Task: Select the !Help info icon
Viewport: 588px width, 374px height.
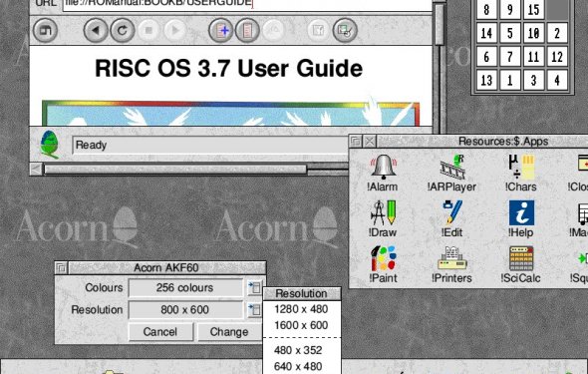Action: coord(521,218)
